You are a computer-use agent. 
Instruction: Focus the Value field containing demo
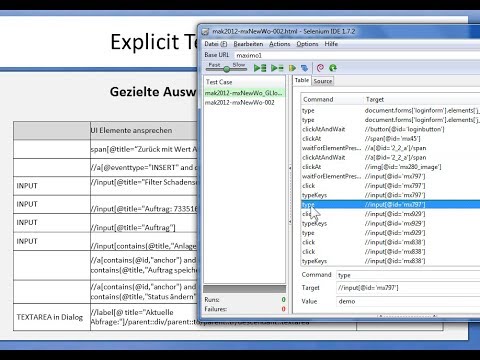pyautogui.click(x=408, y=301)
